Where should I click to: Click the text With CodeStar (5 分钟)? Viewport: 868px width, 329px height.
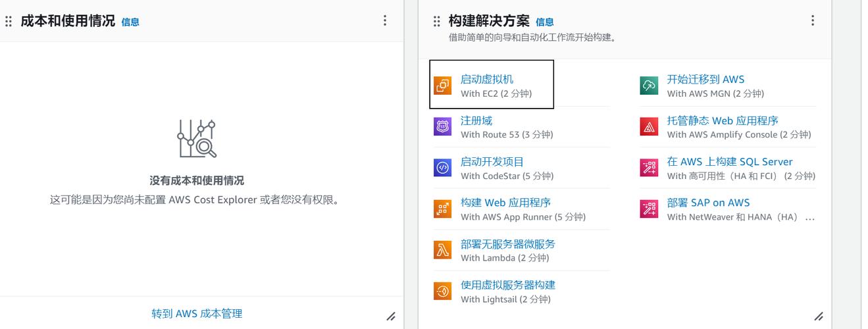(x=507, y=176)
